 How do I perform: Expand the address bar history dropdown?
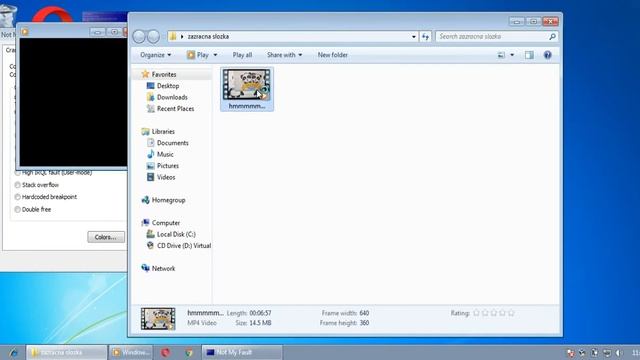(413, 37)
